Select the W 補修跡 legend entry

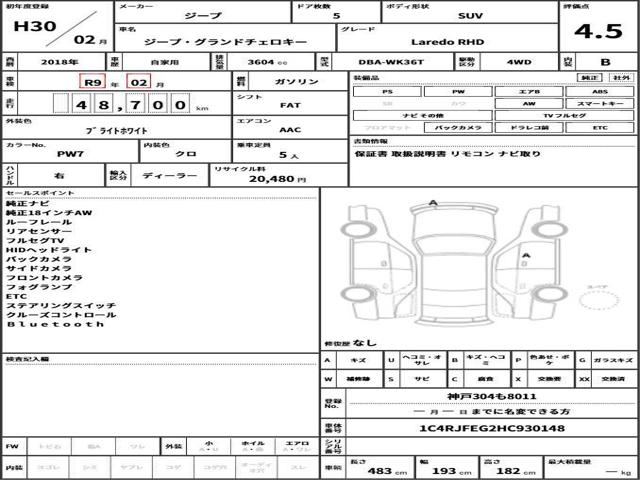coord(352,379)
